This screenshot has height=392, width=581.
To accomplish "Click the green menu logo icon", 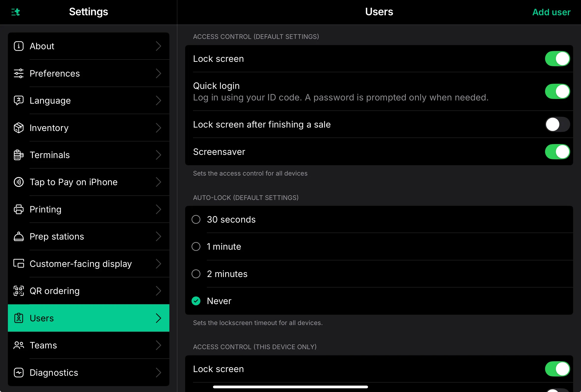I will point(16,12).
